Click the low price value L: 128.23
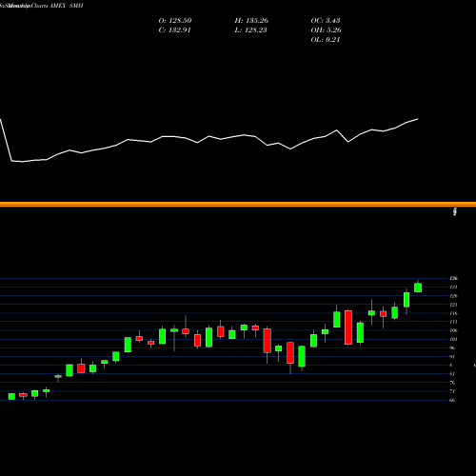Viewport: 476px width, 476px height. (x=250, y=30)
